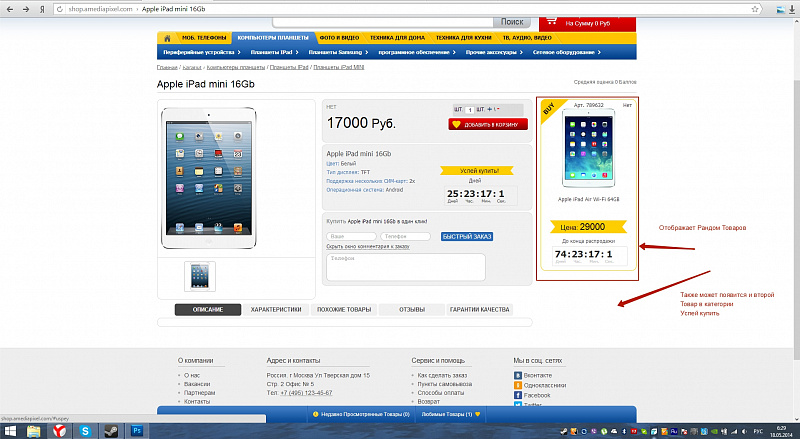Open Apple iPad Air Wi-Fi 64GB promo image
Screen dimensions: 800x439
[588, 148]
